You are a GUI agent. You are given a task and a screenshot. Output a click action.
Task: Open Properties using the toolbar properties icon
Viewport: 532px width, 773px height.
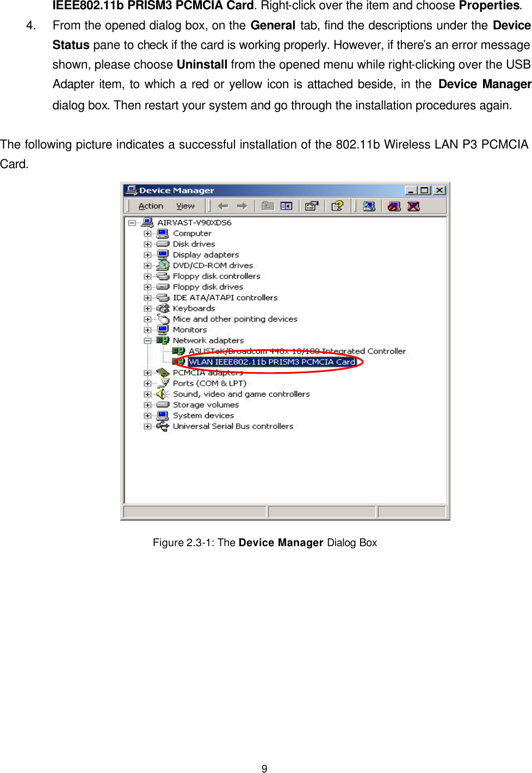coord(311,206)
